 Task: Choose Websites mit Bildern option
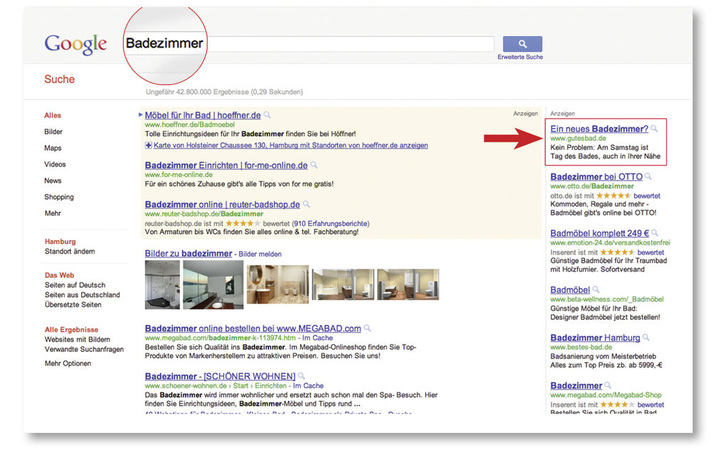pos(77,339)
